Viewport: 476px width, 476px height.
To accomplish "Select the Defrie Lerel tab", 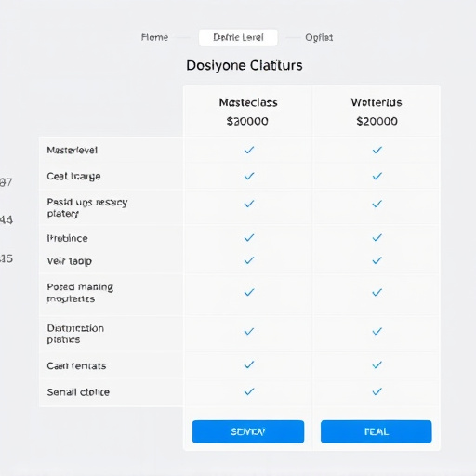I will [x=238, y=37].
